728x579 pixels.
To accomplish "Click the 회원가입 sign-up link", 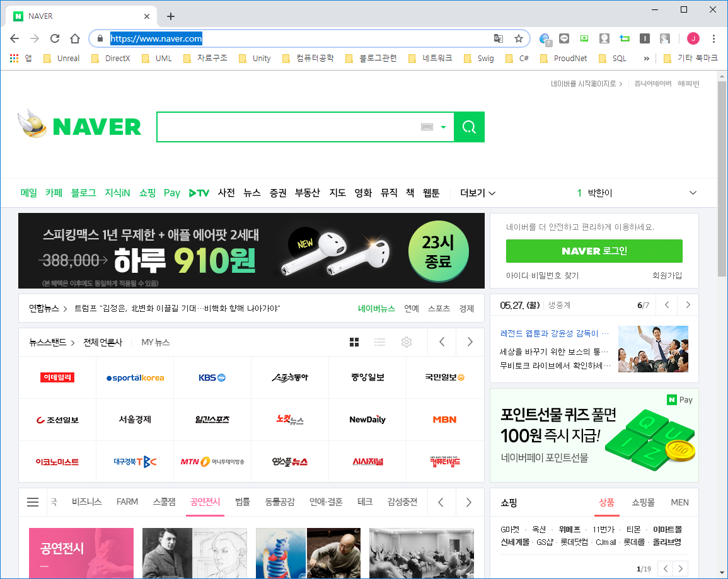I will (x=667, y=275).
